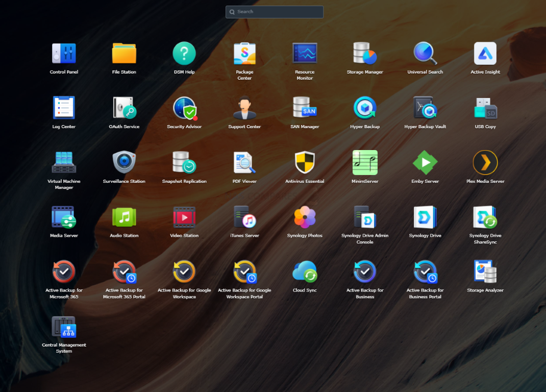Open Video Station
Image resolution: width=546 pixels, height=392 pixels.
click(x=184, y=217)
